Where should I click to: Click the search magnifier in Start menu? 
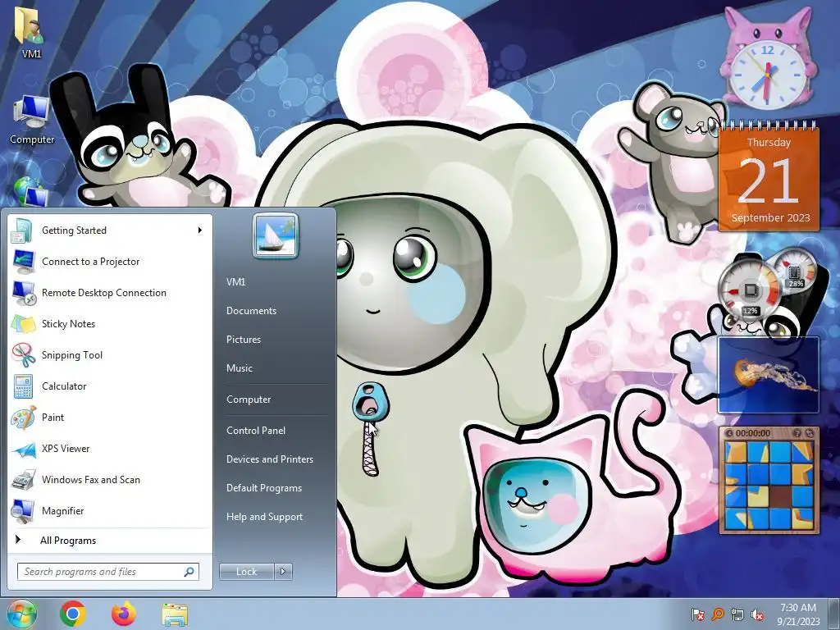point(189,572)
